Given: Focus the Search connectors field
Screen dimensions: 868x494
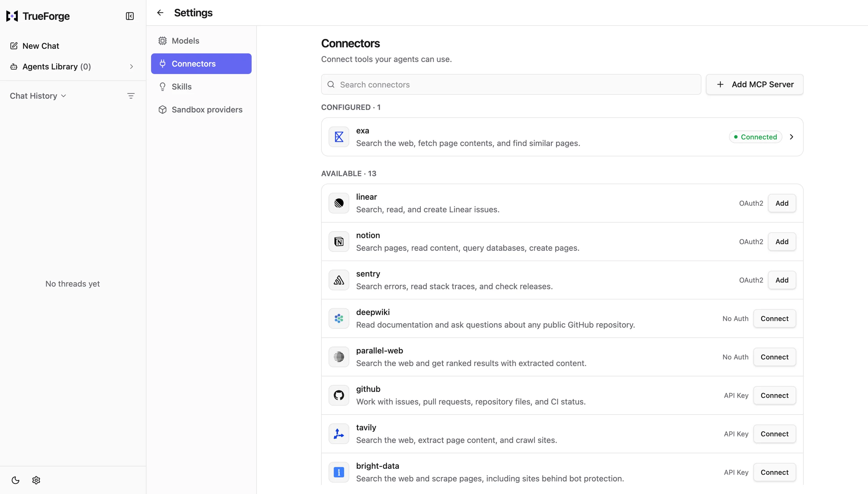Looking at the screenshot, I should pos(511,84).
